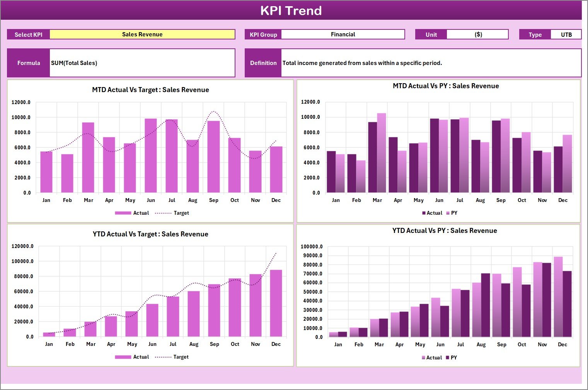
Task: Select the Type value cell UTB
Action: [x=566, y=35]
